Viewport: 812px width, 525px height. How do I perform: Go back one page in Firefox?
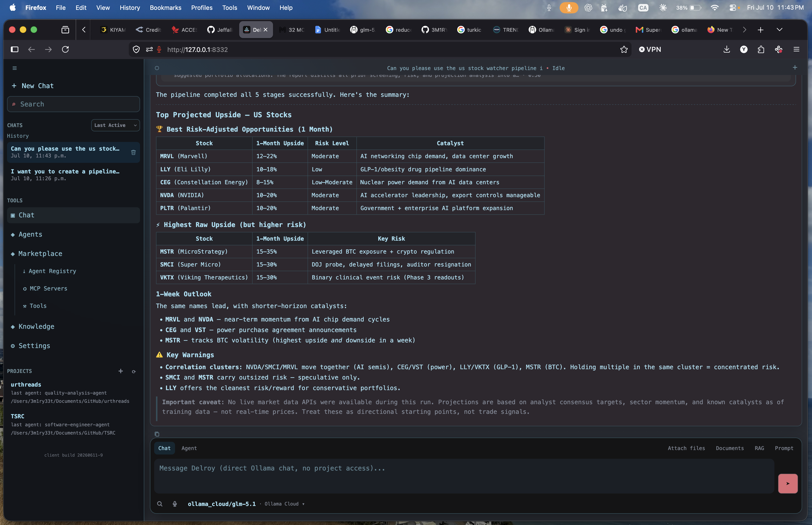[31, 49]
